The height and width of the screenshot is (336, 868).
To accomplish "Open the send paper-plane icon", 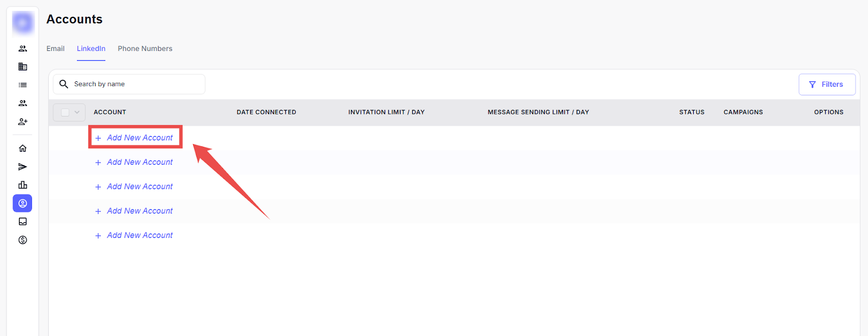I will click(23, 167).
